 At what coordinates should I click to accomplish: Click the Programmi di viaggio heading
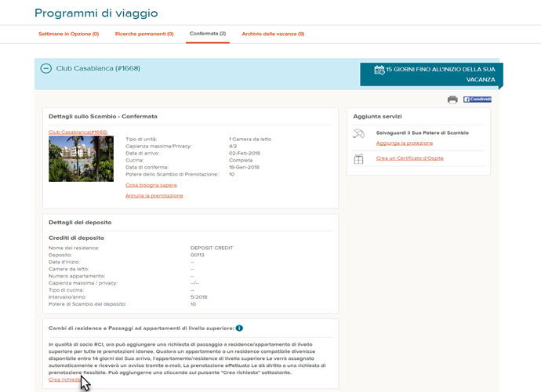(x=96, y=13)
